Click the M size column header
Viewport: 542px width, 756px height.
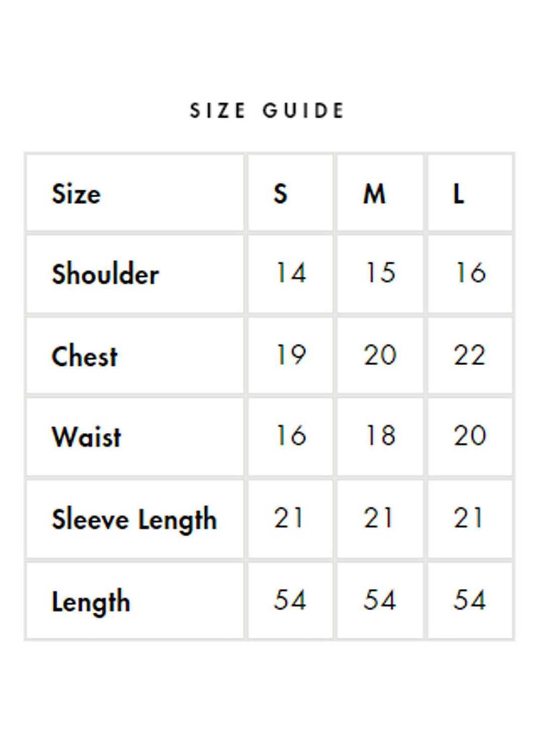[x=374, y=194]
